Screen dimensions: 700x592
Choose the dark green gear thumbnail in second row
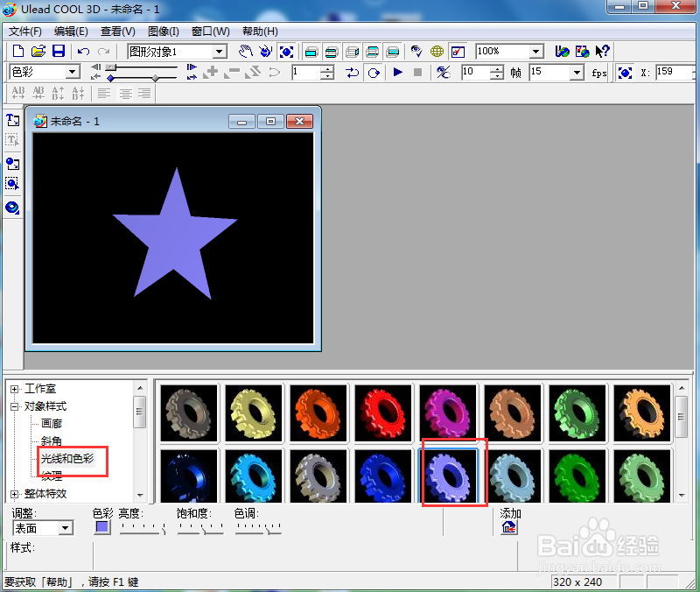coord(577,476)
